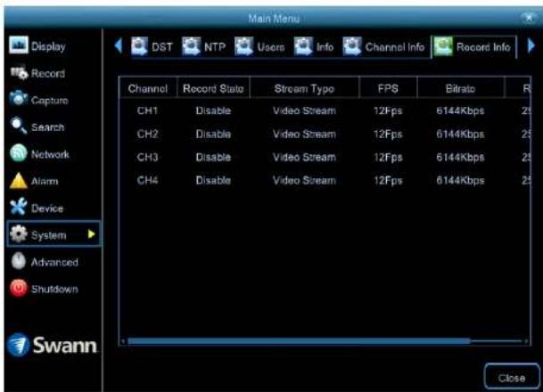Screen dimensions: 543x392
Task: Click Disable state in CH1 row
Action: (x=213, y=110)
